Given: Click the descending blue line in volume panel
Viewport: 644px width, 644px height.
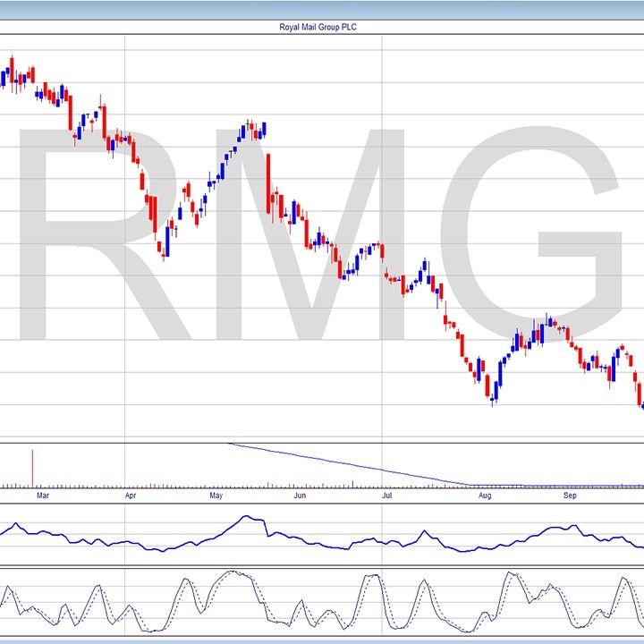Looking at the screenshot, I should [358, 464].
